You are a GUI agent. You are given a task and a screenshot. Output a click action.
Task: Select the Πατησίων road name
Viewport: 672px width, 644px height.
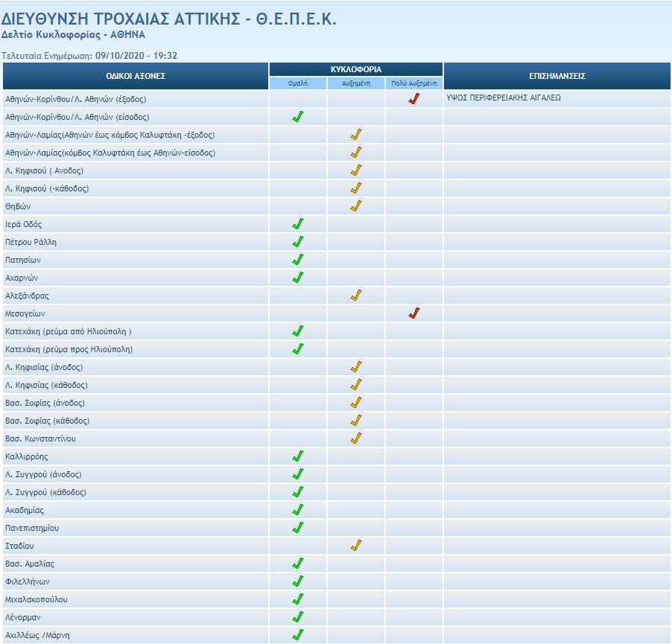tap(23, 261)
